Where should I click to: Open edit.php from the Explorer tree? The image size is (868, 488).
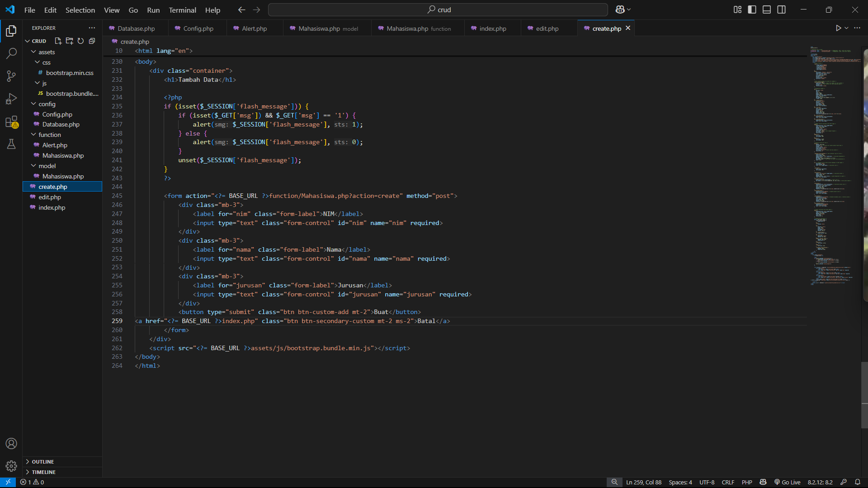[x=50, y=197]
